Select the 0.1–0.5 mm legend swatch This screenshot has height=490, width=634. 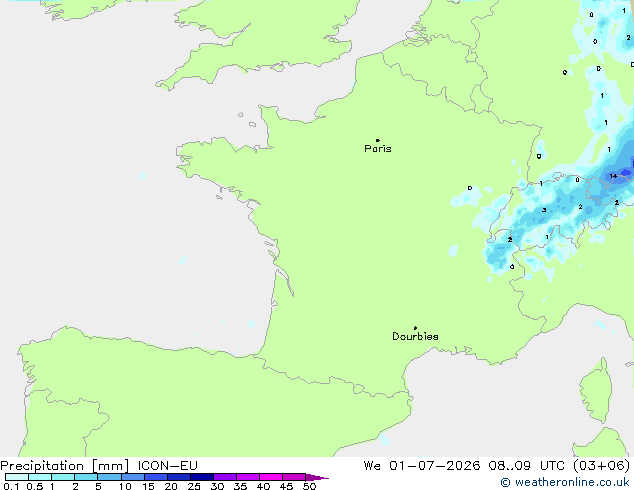point(17,477)
